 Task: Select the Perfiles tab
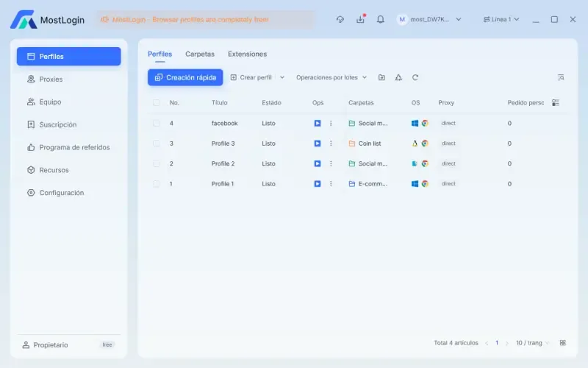[x=159, y=54]
